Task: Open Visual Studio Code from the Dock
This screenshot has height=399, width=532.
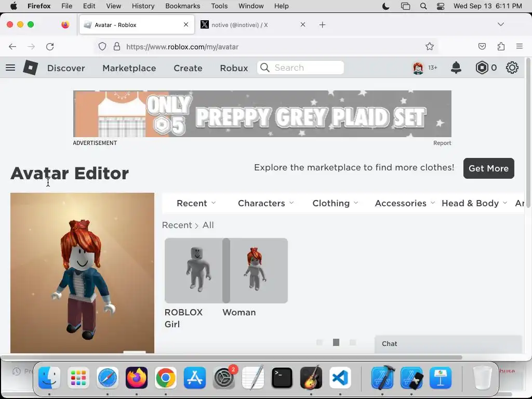Action: click(x=340, y=378)
